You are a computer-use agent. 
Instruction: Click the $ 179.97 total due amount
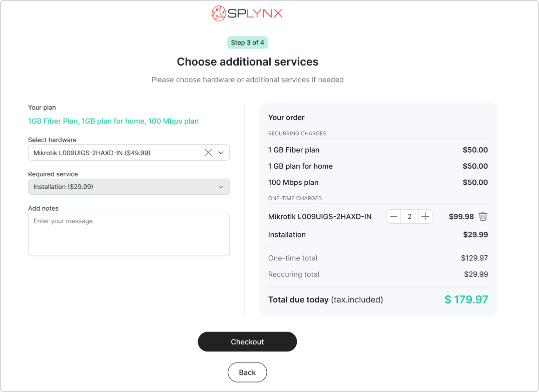click(466, 300)
